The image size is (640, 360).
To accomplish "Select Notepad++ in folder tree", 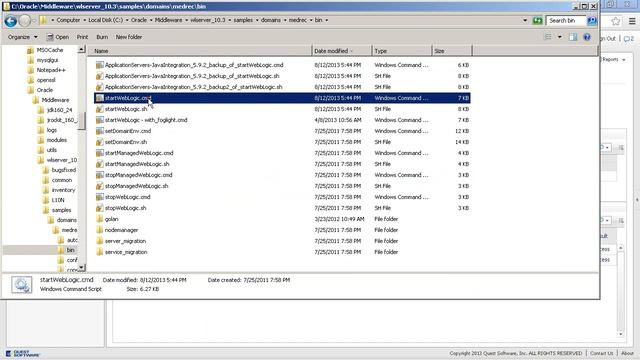I will coord(51,70).
